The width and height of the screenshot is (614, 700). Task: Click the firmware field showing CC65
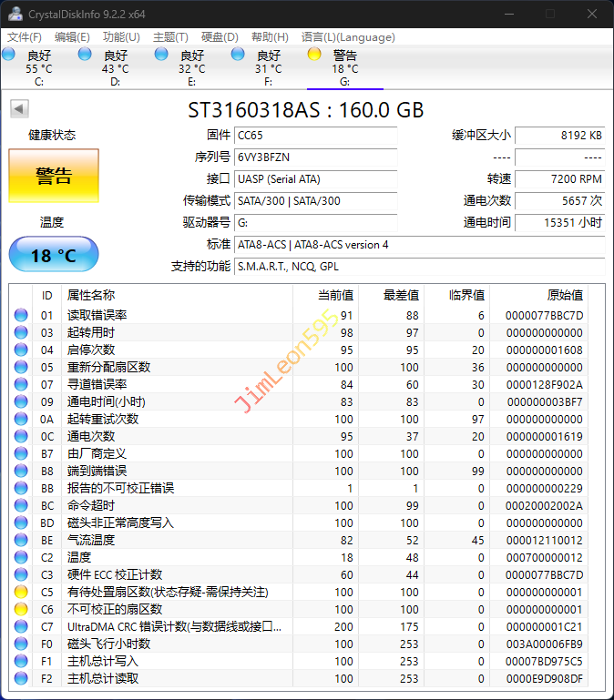tap(315, 136)
